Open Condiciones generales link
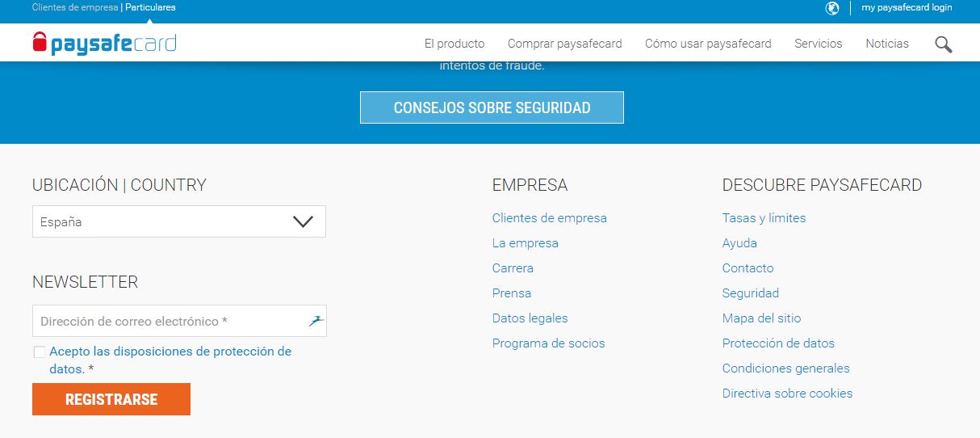 pos(786,369)
